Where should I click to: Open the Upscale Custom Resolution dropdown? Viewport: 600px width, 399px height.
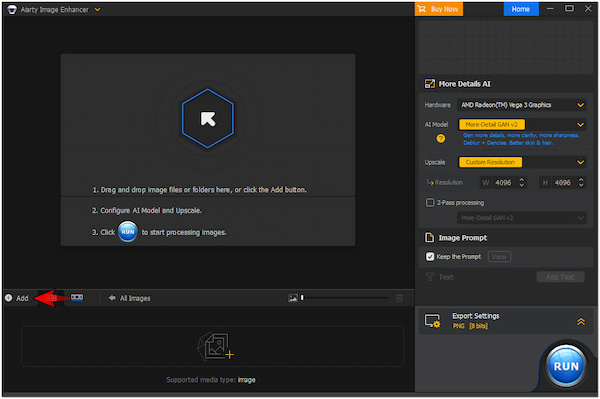(x=522, y=162)
